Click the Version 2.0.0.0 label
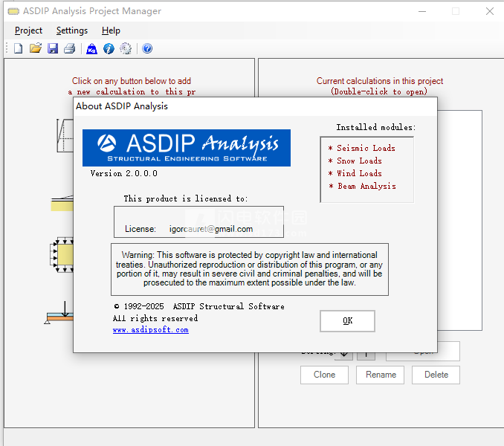This screenshot has width=504, height=446. [x=123, y=173]
